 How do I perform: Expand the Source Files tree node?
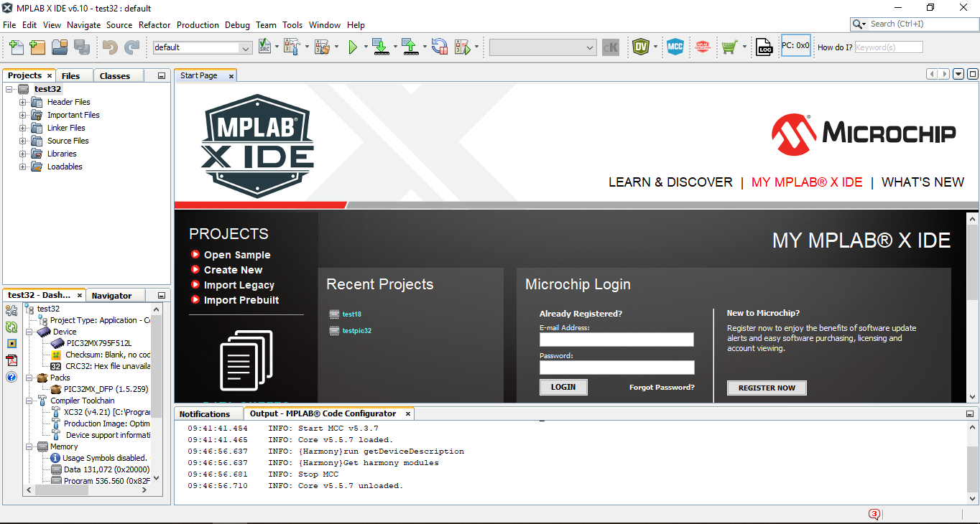pos(23,141)
